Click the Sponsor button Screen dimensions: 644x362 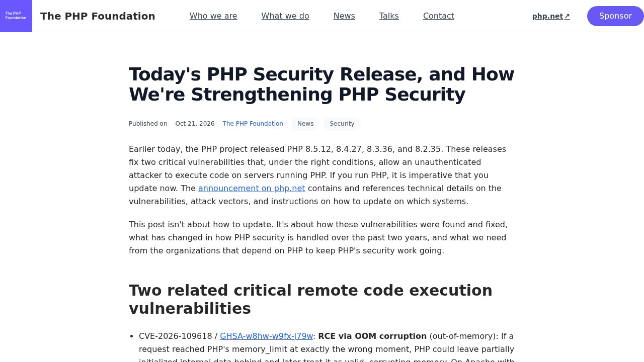click(x=615, y=16)
